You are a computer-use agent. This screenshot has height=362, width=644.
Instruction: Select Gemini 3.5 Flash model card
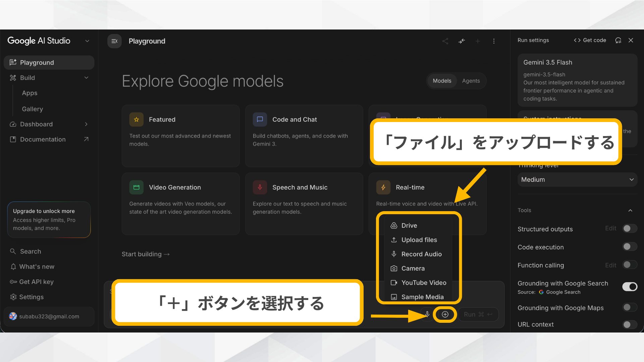point(577,80)
